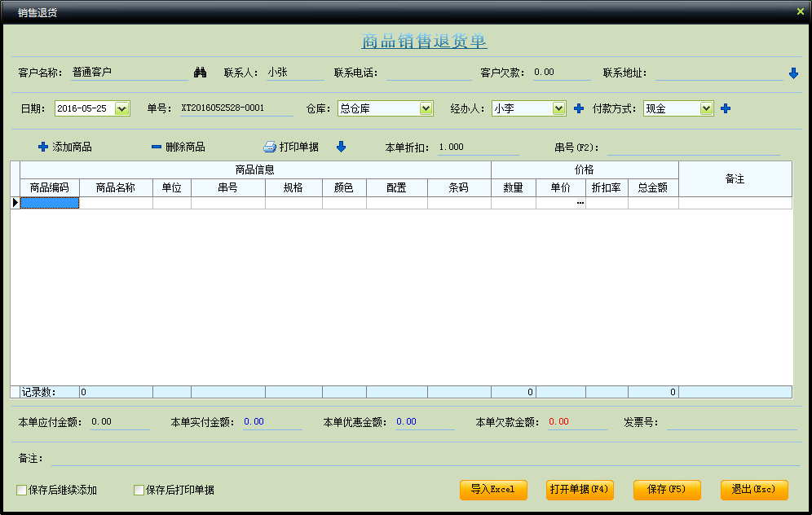
Task: Click the 数量 column header
Action: 514,187
